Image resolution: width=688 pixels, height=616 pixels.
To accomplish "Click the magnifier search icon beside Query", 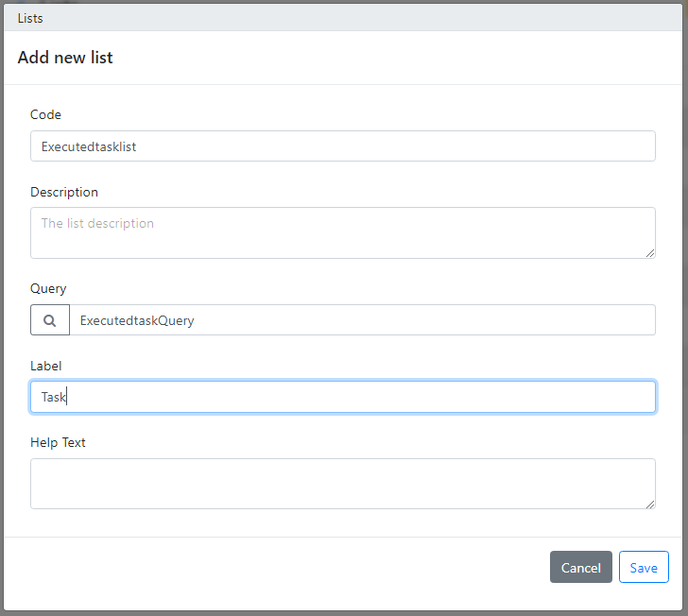I will (49, 320).
